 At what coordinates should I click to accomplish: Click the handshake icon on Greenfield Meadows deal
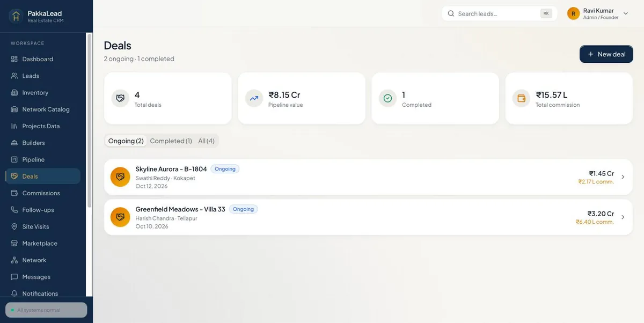(x=120, y=217)
